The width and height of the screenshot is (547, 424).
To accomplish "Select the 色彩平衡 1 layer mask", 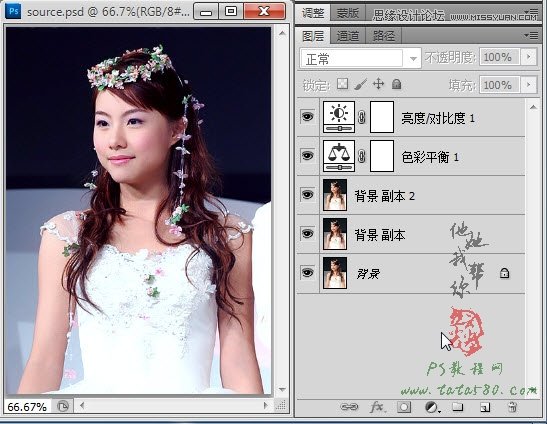I will tap(382, 156).
